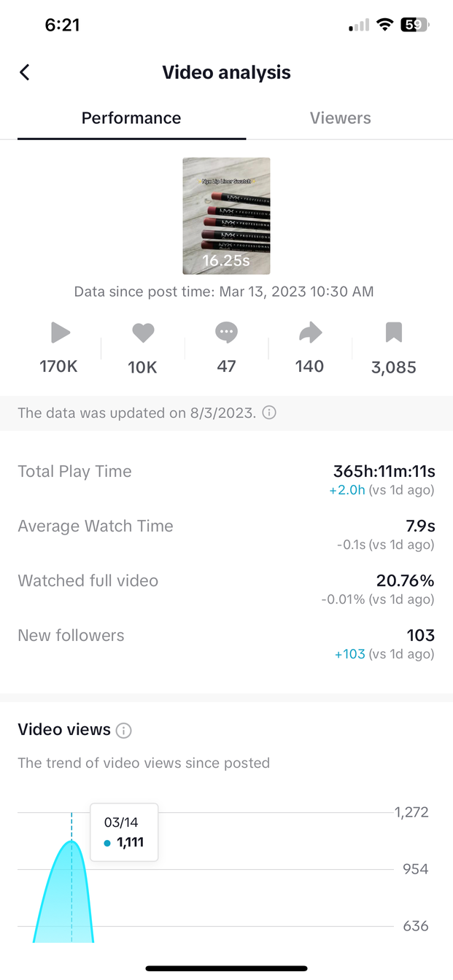Tap the bookmark saves icon
The image size is (453, 980).
point(393,333)
